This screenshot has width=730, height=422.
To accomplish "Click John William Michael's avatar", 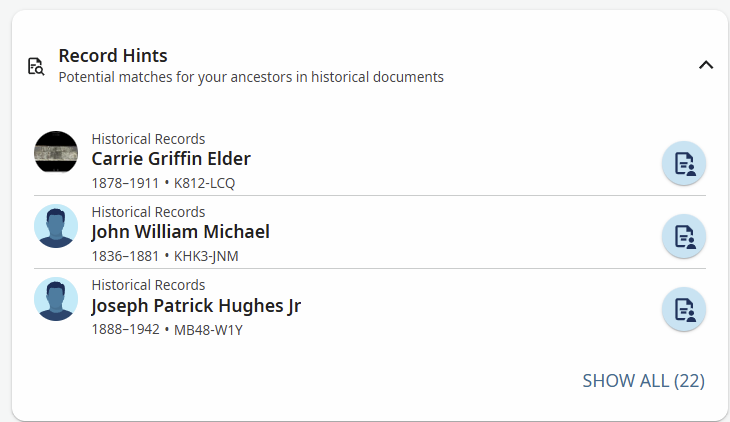I will 56,226.
